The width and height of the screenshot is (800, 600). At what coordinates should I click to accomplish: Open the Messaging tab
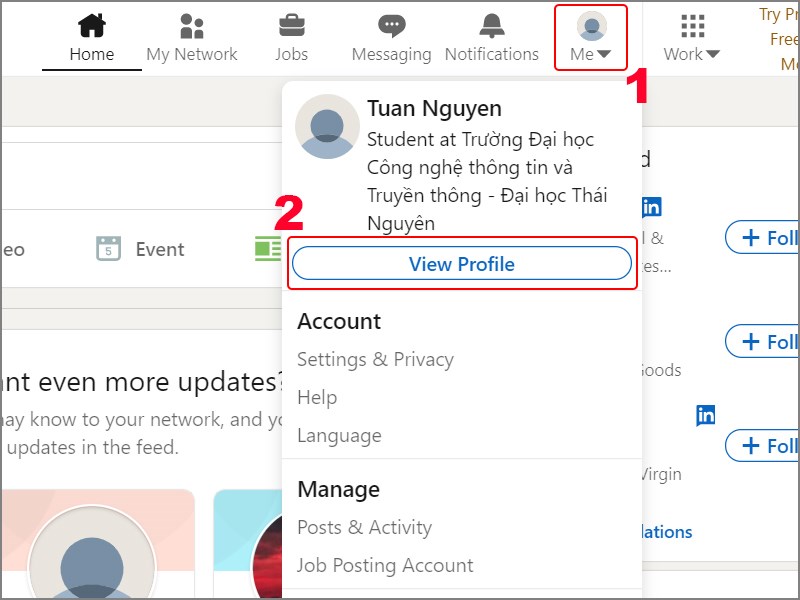coord(391,38)
